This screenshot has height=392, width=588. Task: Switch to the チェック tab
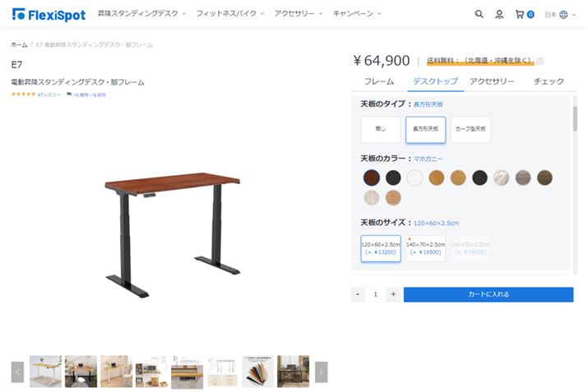click(549, 81)
